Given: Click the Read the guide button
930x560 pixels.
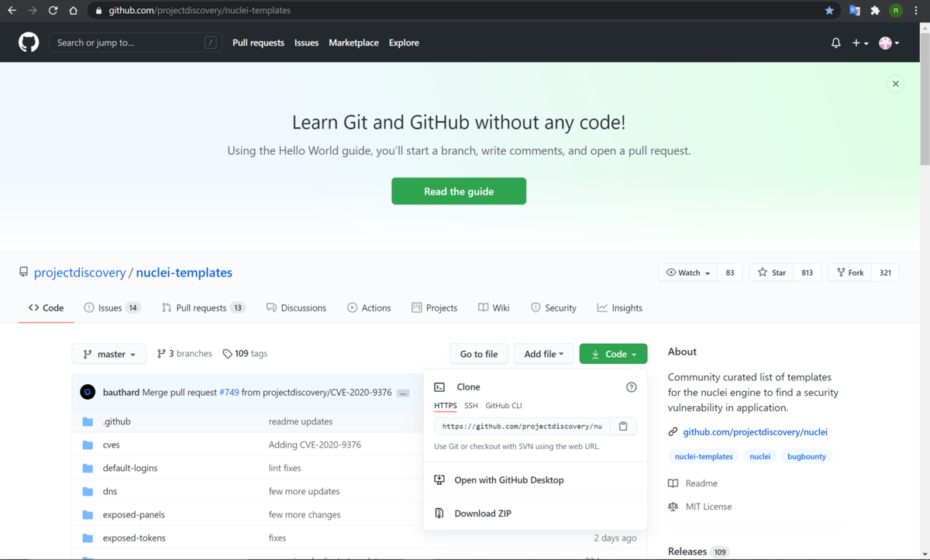Looking at the screenshot, I should (459, 191).
